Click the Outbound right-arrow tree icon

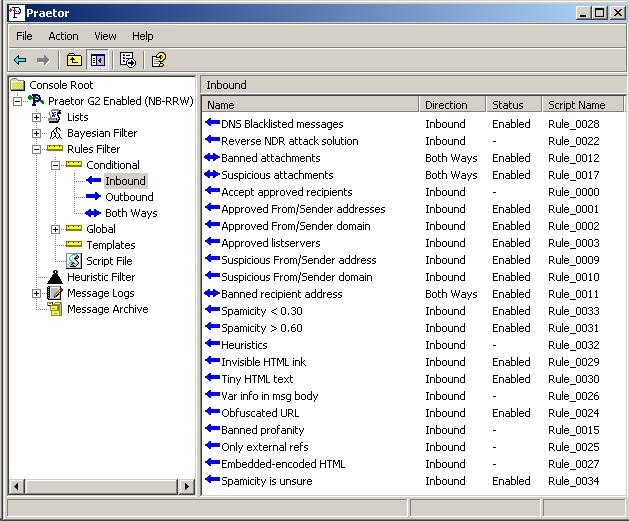pyautogui.click(x=93, y=197)
